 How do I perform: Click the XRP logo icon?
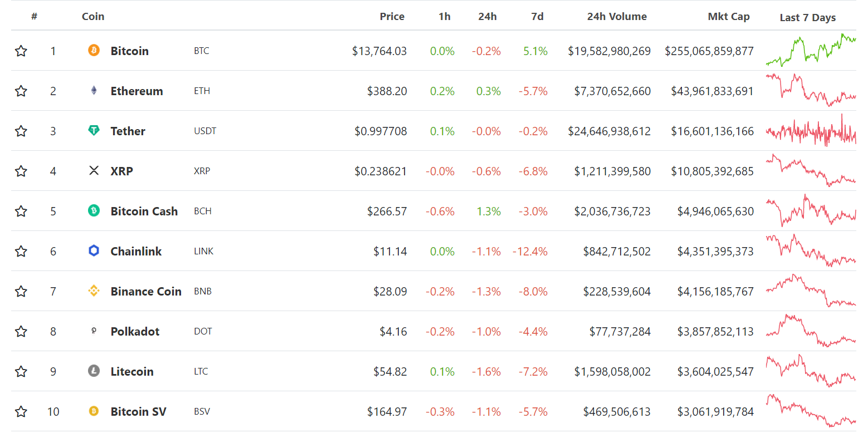click(x=94, y=170)
